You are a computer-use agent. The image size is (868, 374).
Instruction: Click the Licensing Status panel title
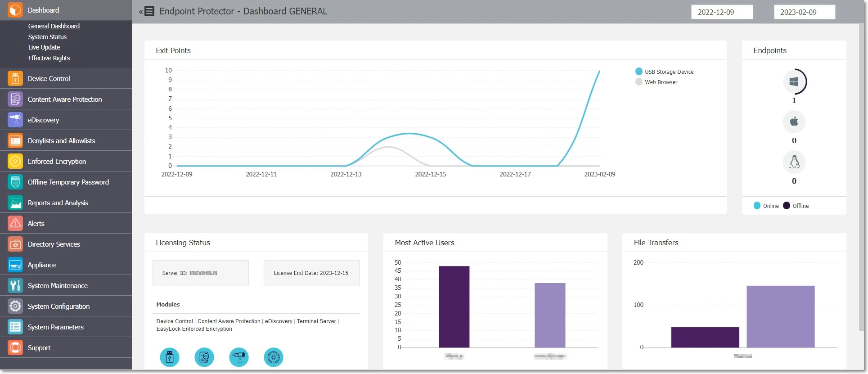click(183, 243)
